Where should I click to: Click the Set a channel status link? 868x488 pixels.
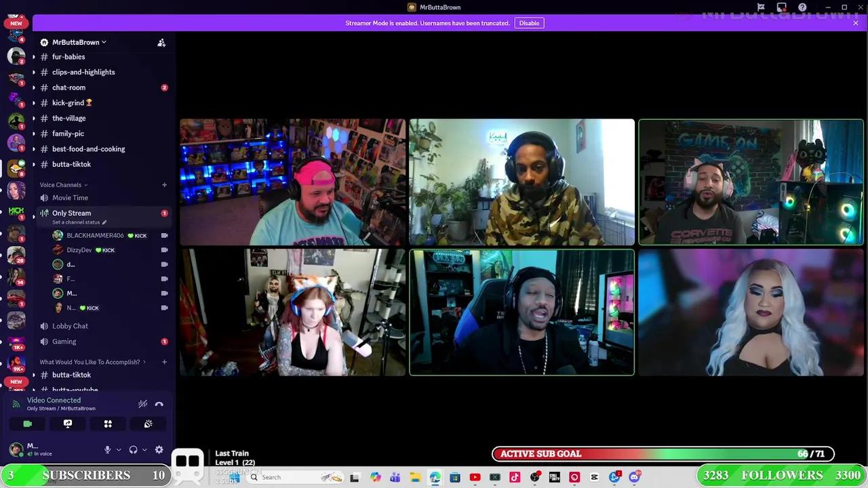[76, 222]
